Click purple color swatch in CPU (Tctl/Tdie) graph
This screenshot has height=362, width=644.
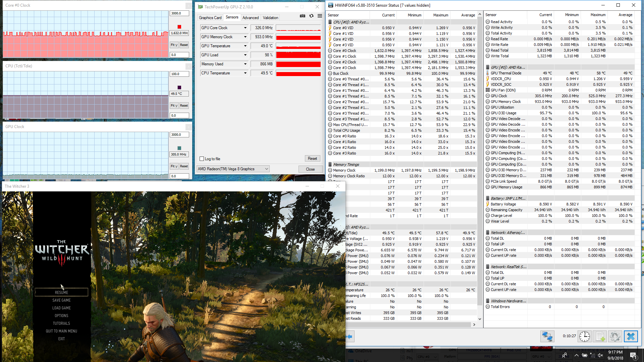[x=179, y=87]
